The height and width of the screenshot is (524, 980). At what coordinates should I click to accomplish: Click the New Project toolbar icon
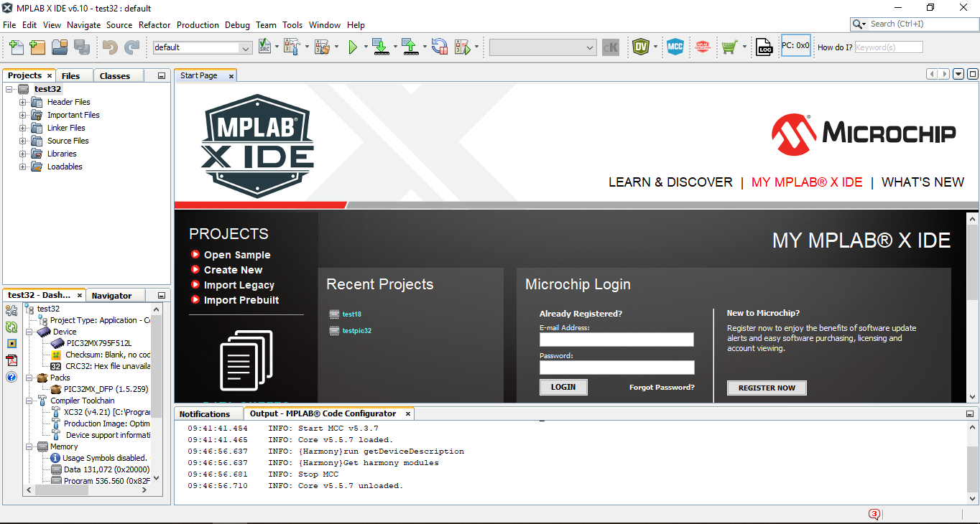click(37, 47)
